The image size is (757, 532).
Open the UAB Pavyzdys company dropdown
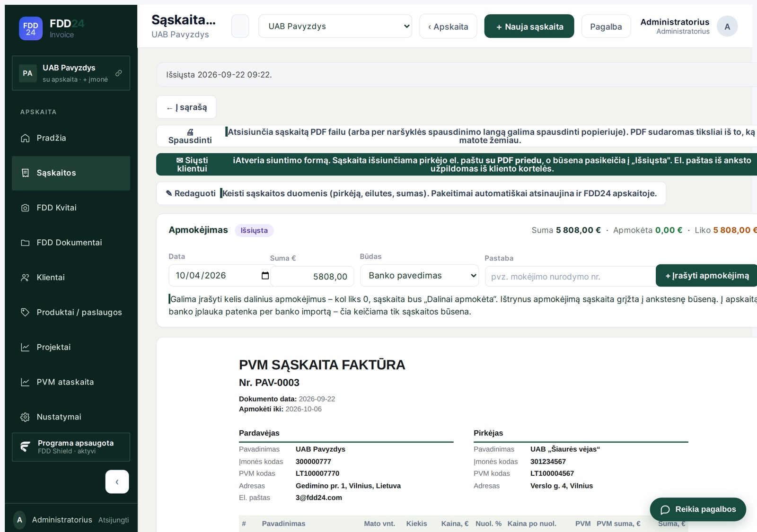[335, 26]
